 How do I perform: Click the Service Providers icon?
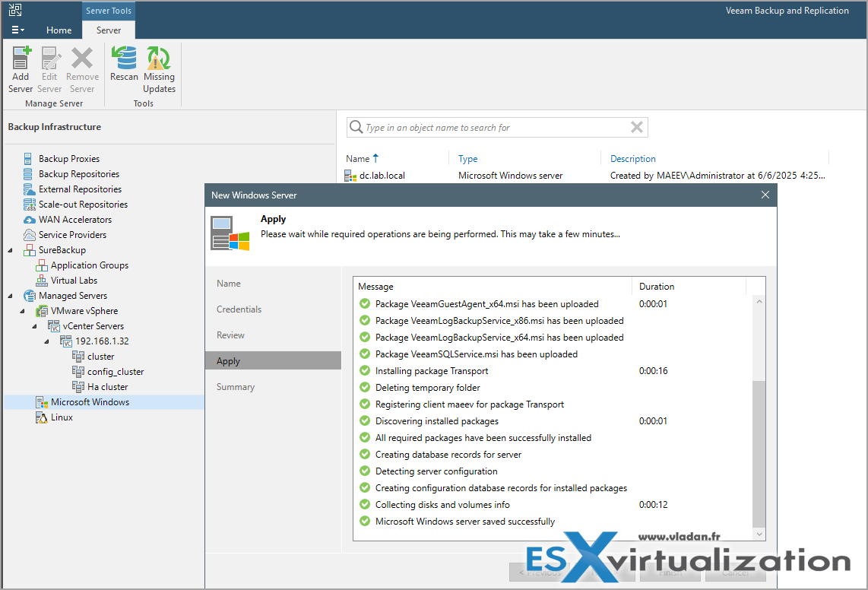click(x=29, y=235)
